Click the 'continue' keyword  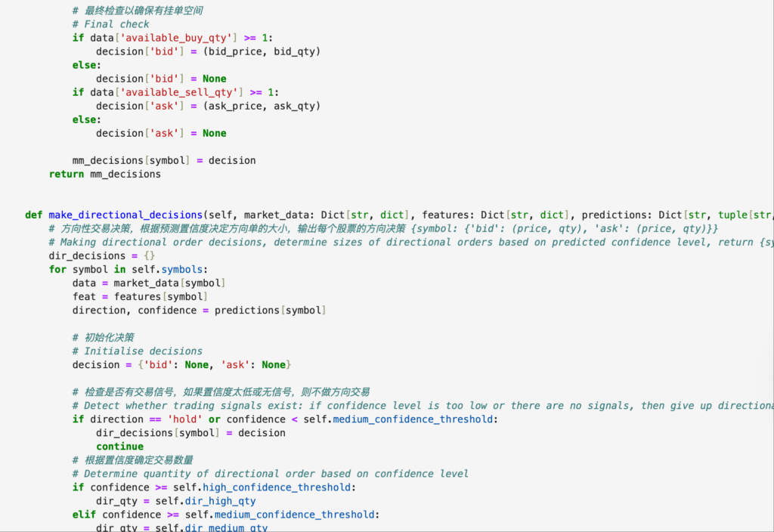(x=119, y=447)
